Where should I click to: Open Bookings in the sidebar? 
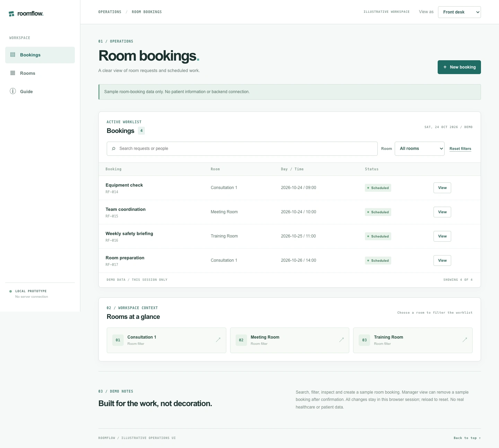point(40,55)
